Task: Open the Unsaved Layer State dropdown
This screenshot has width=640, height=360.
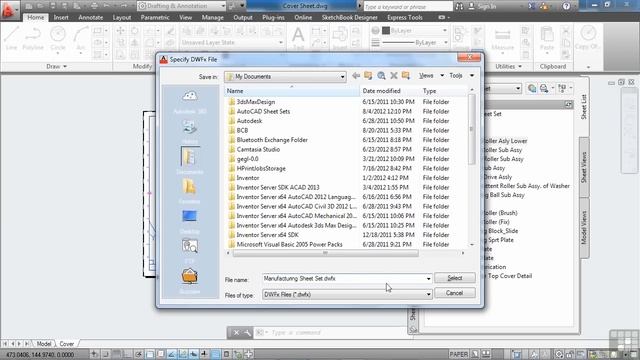Action: coord(232,42)
